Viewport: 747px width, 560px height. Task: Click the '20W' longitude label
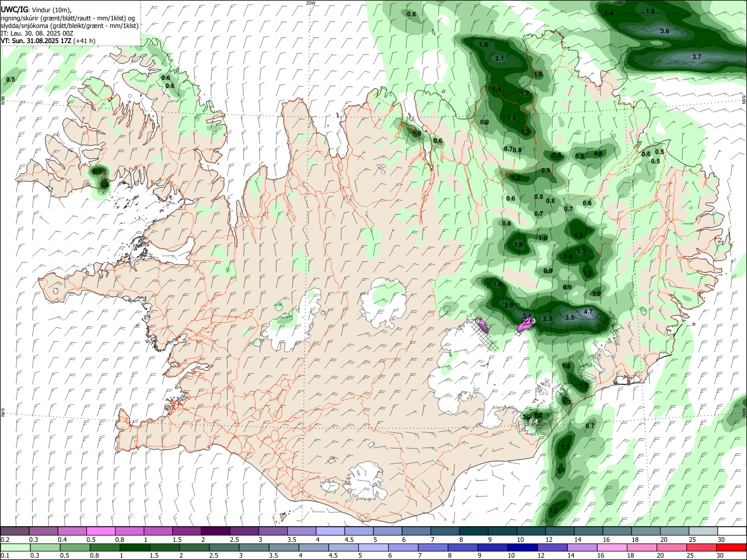310,3
